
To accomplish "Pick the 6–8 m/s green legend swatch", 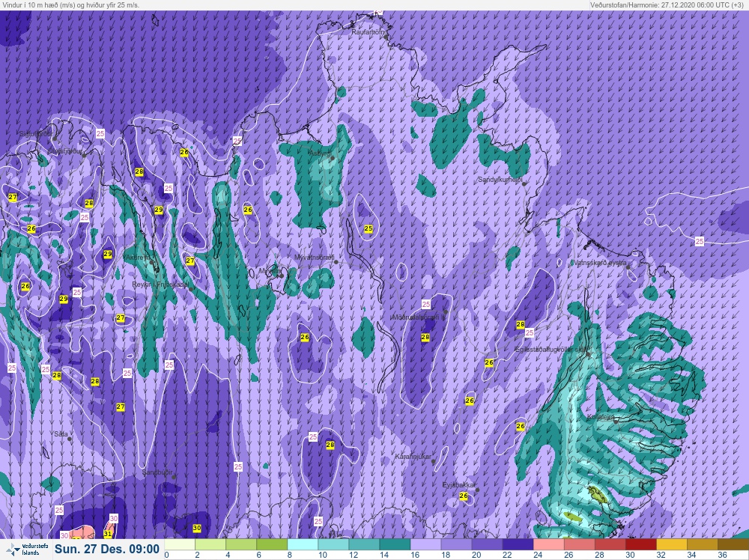I will coord(272,545).
